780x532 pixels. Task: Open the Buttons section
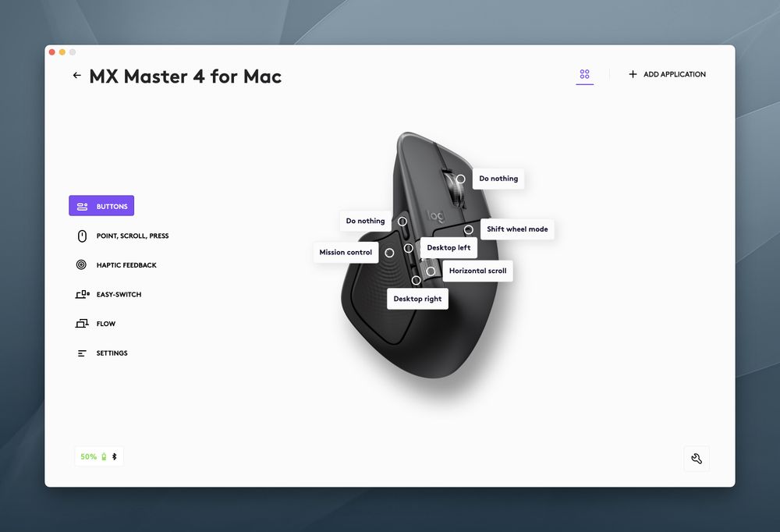(101, 205)
